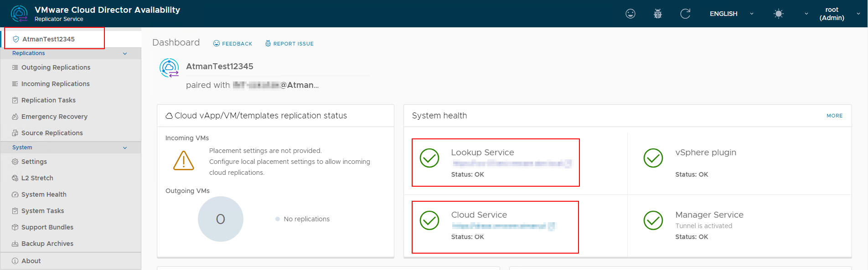
Task: Open the theme selector dropdown arrow
Action: tap(806, 14)
